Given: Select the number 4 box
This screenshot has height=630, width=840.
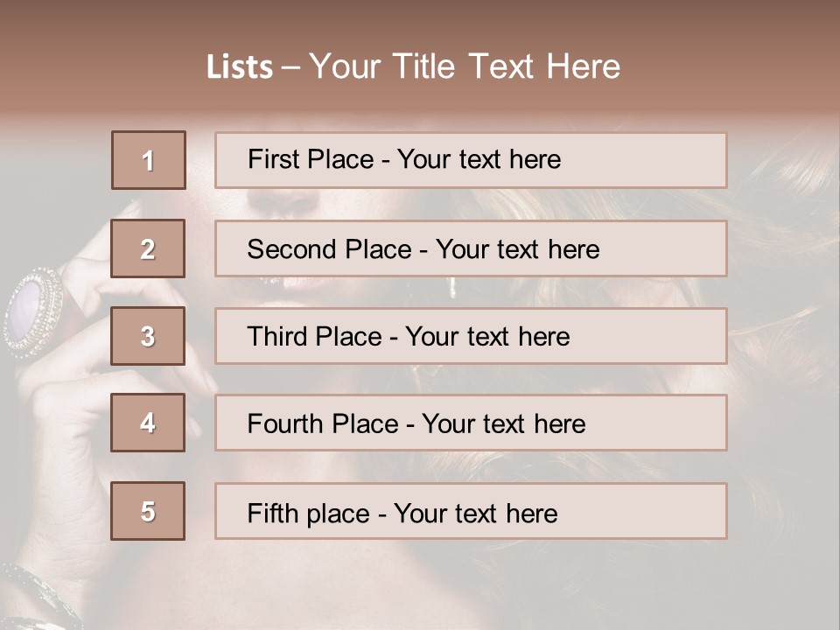Looking at the screenshot, I should click(148, 423).
